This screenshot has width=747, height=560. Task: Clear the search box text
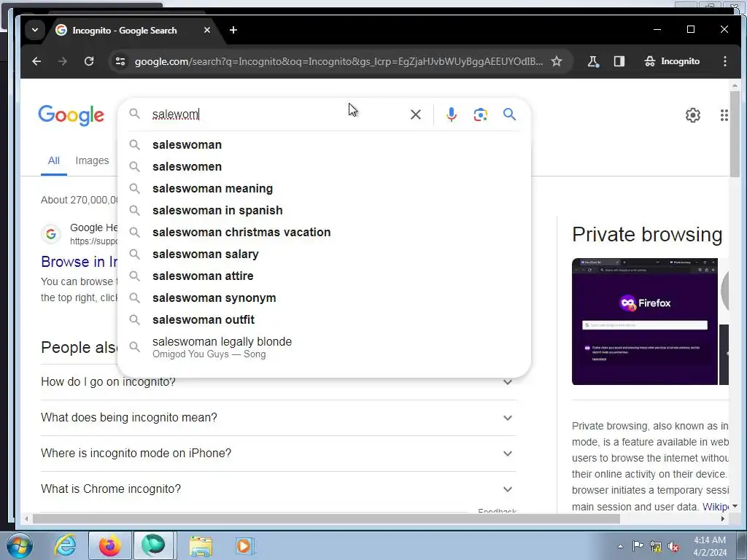[415, 114]
